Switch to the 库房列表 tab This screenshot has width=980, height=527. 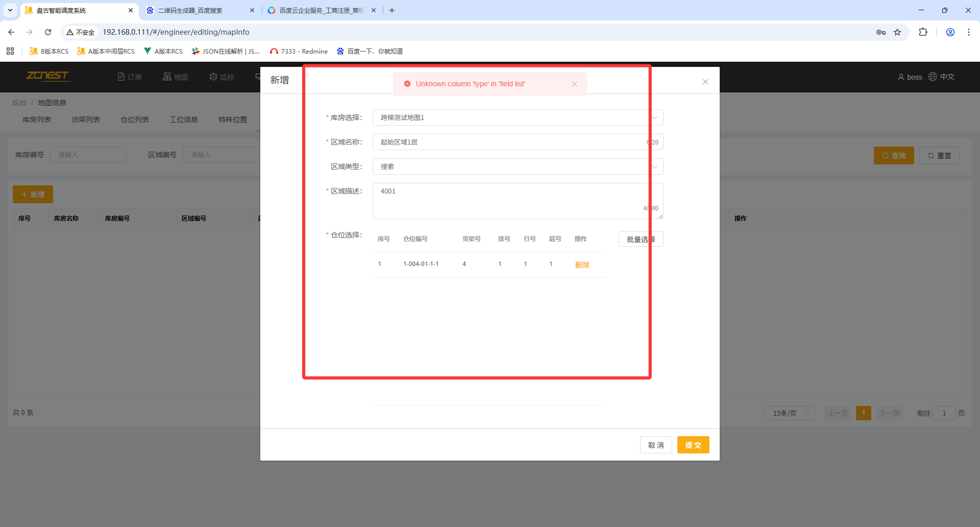point(37,119)
